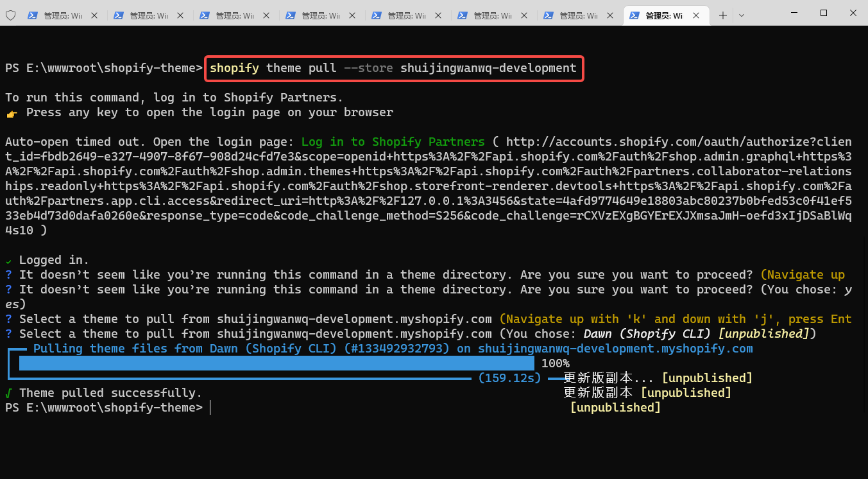
Task: Click the green check before 'Theme pulled successfully.'
Action: click(x=8, y=393)
